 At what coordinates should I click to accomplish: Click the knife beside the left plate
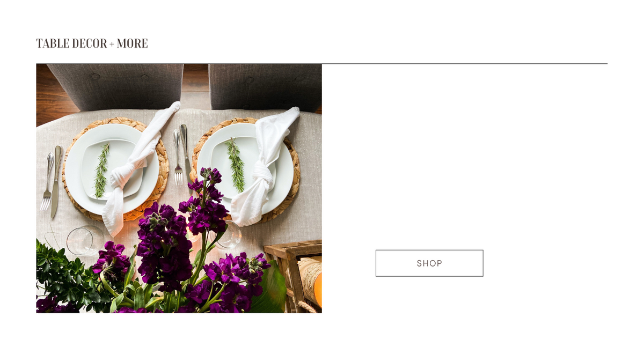click(56, 181)
